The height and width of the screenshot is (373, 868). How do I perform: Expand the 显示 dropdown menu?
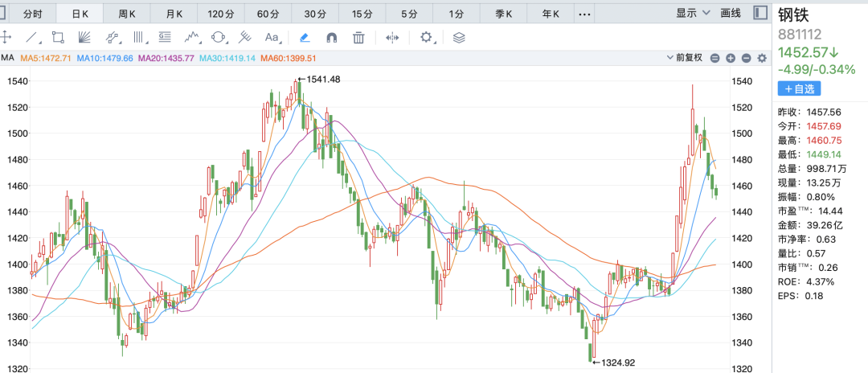point(693,14)
